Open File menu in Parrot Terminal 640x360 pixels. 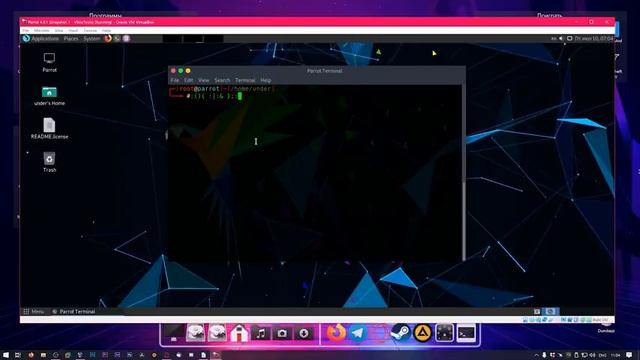(175, 80)
